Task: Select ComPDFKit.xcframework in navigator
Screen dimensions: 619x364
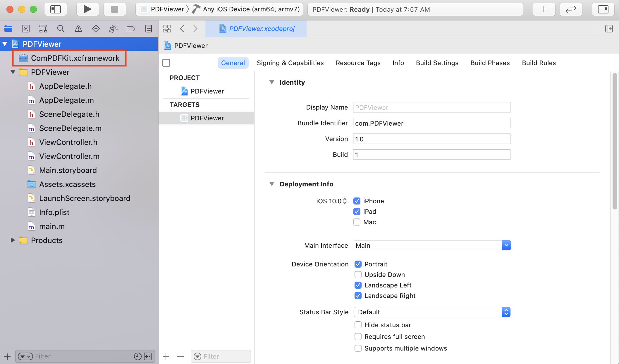Action: (x=75, y=58)
